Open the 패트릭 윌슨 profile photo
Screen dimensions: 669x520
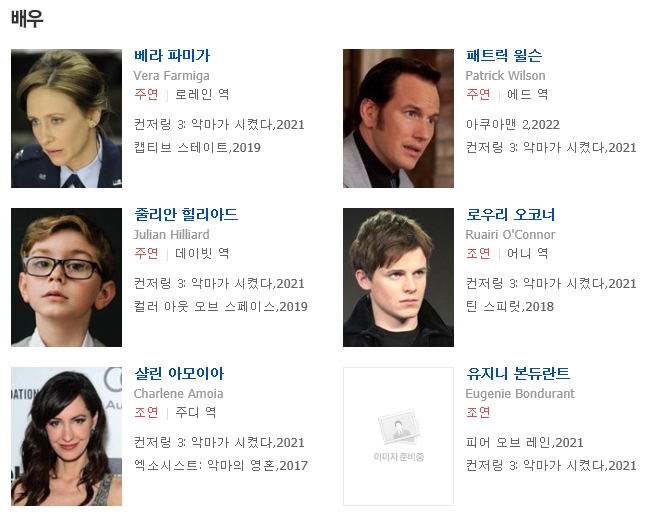pyautogui.click(x=398, y=118)
